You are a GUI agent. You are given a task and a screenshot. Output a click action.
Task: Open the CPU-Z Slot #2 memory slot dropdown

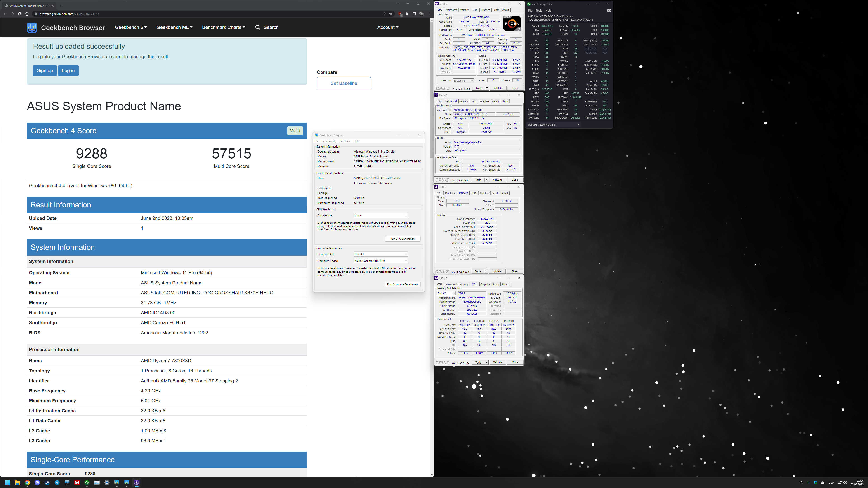coord(446,293)
